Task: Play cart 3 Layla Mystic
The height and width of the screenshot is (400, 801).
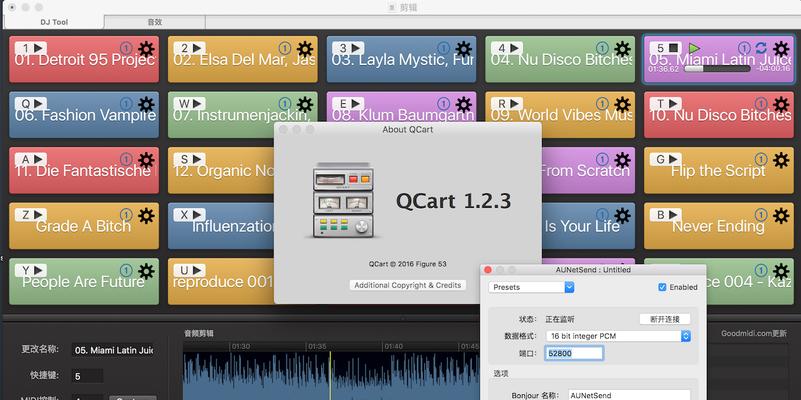Action: click(356, 48)
